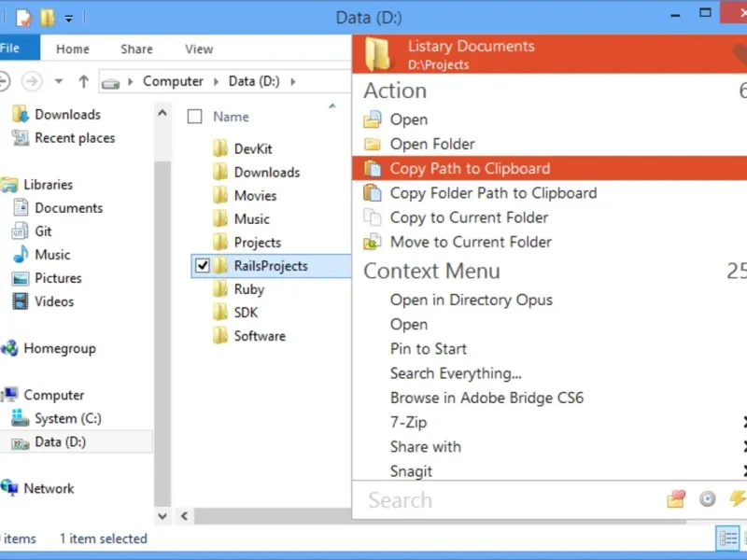The width and height of the screenshot is (747, 560).
Task: Select Pictures library in sidebar
Action: pyautogui.click(x=58, y=277)
